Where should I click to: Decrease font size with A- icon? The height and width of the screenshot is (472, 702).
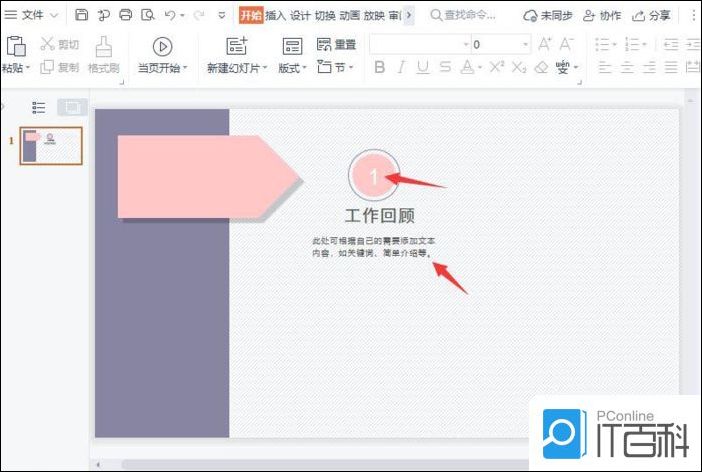[x=566, y=44]
